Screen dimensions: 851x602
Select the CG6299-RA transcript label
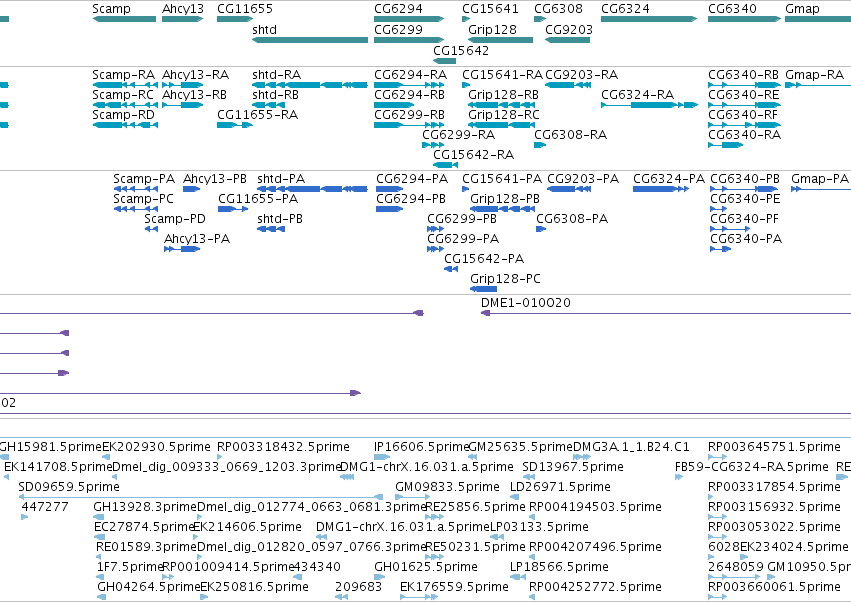tap(459, 135)
